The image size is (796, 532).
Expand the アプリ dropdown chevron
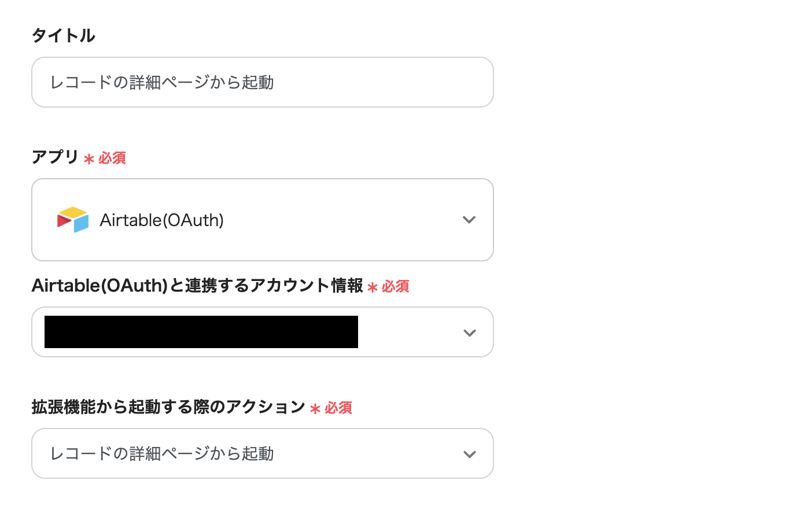(469, 220)
